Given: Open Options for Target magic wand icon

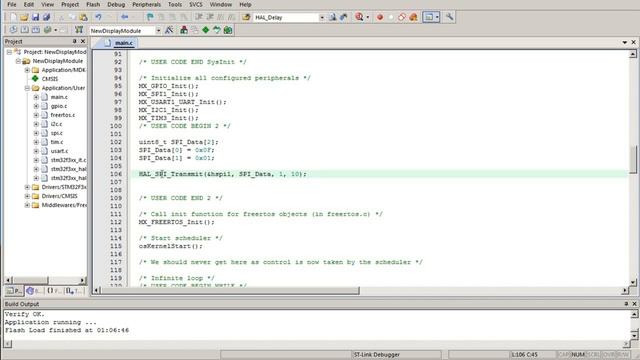Looking at the screenshot, I should [x=169, y=30].
